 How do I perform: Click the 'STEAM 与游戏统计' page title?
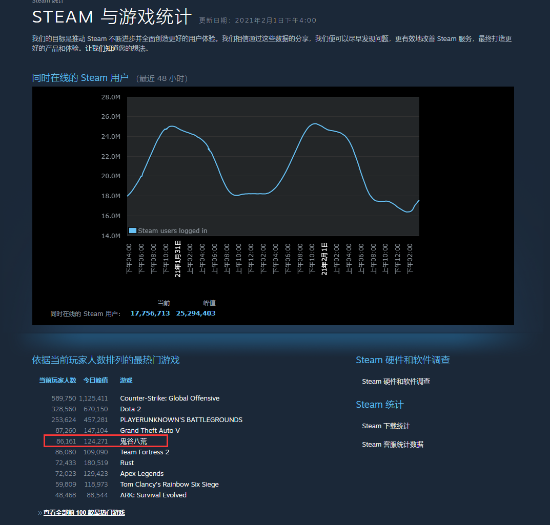(x=112, y=17)
